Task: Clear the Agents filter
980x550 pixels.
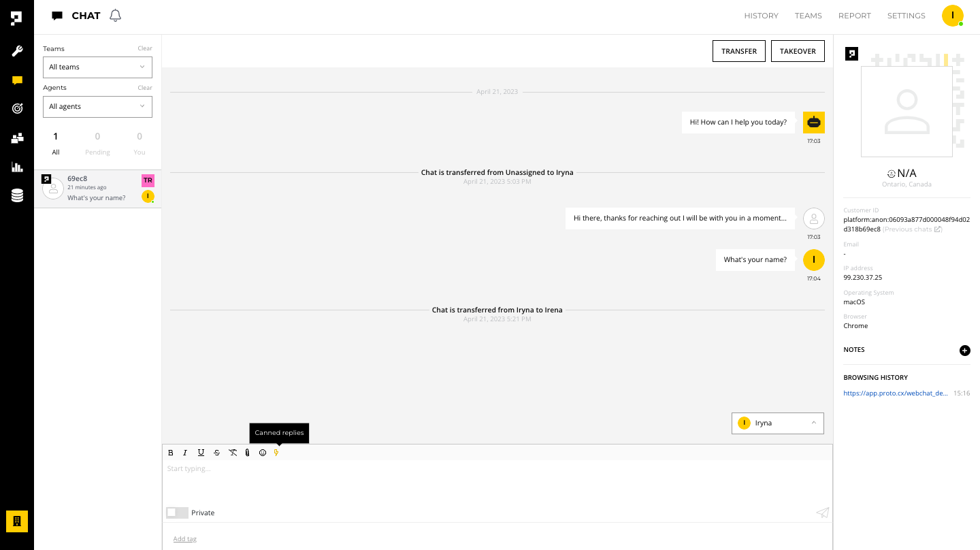Action: (x=145, y=88)
